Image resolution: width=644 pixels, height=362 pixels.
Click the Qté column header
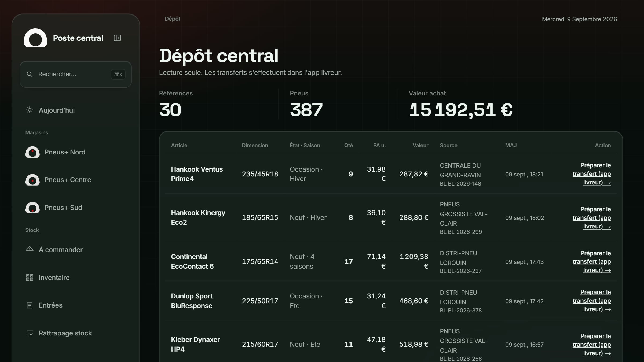349,145
